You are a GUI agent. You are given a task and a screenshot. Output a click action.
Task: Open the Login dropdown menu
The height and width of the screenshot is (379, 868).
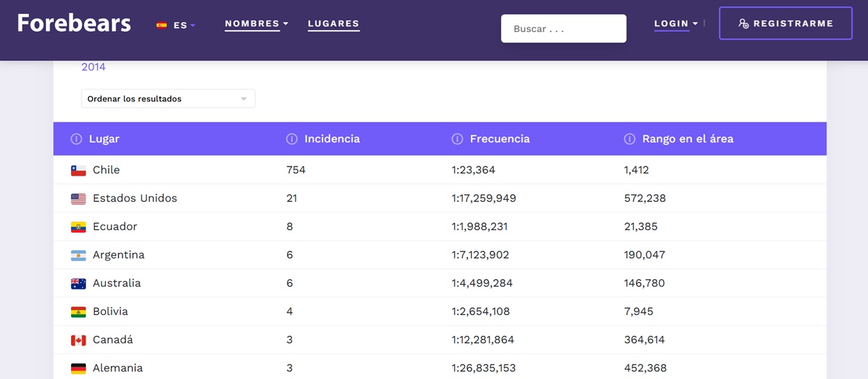675,24
